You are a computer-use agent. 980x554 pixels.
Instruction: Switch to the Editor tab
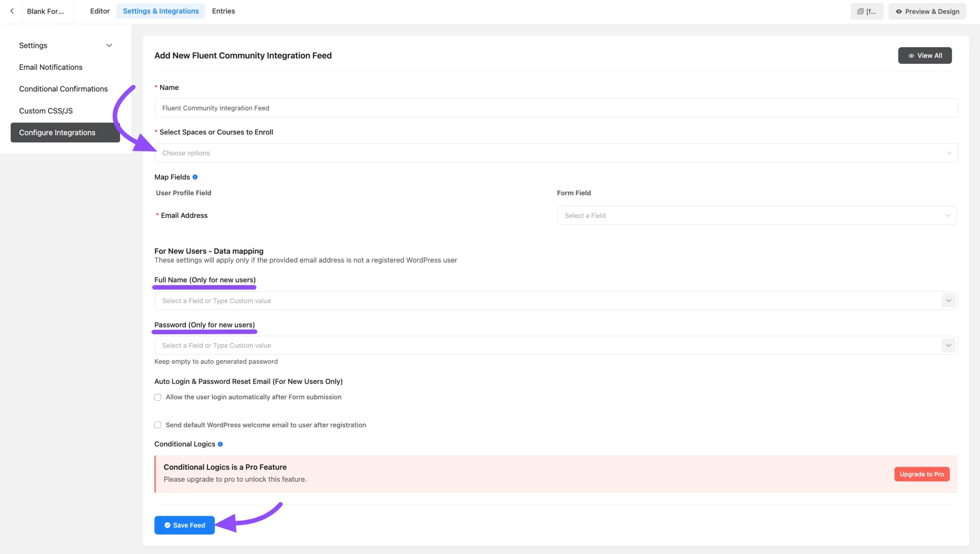tap(100, 11)
